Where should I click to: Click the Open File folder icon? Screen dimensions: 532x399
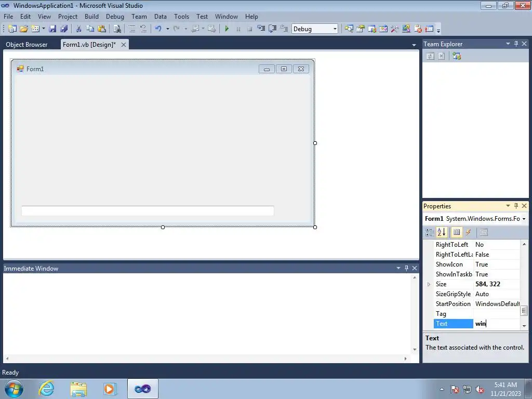tap(24, 29)
